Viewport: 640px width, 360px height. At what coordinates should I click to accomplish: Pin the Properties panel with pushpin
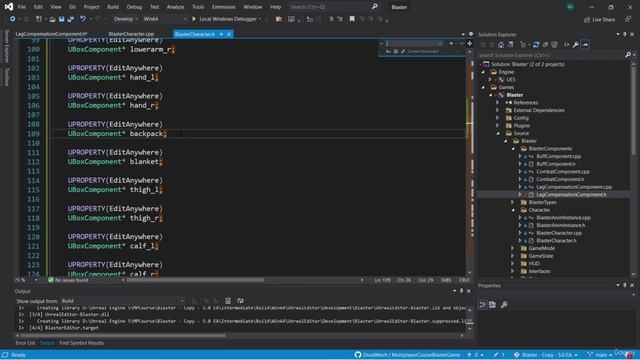[x=624, y=285]
